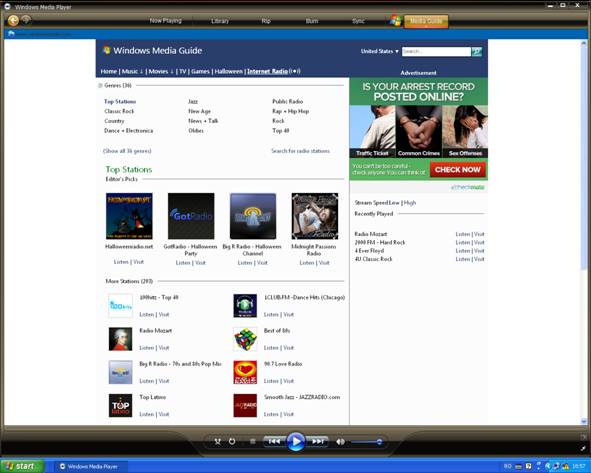Switch to compact mode icon
Viewport: 591px width, 473px height.
coord(584,449)
